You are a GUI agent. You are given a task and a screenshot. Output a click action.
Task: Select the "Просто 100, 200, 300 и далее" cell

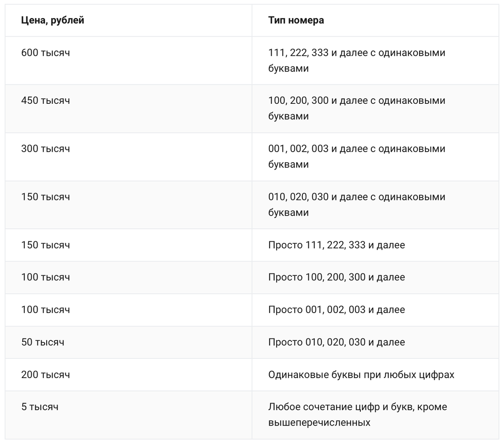coord(336,277)
